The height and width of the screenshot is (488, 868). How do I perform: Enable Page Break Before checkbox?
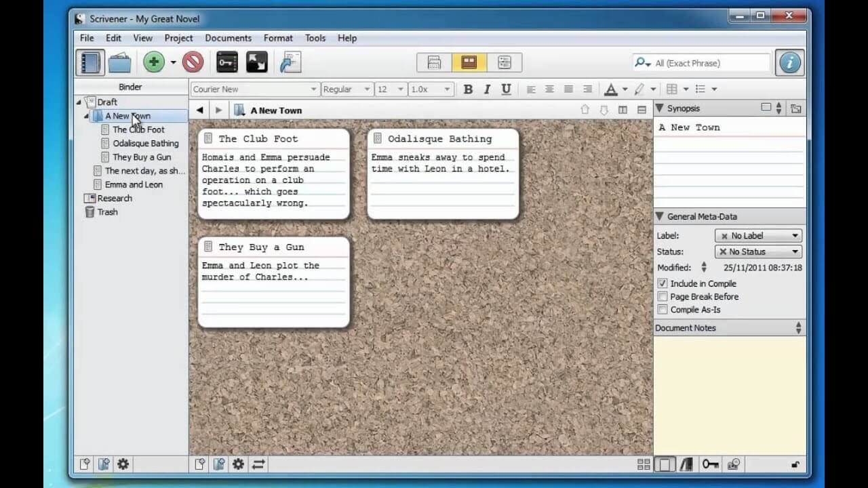tap(663, 296)
